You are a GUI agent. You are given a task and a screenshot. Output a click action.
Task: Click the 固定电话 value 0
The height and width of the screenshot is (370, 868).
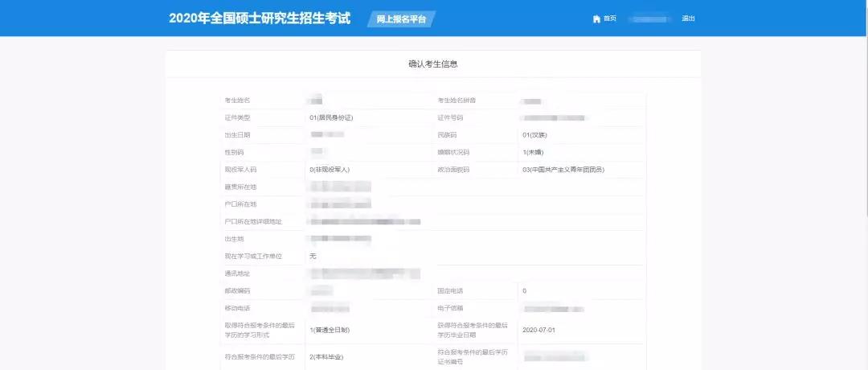pos(524,291)
